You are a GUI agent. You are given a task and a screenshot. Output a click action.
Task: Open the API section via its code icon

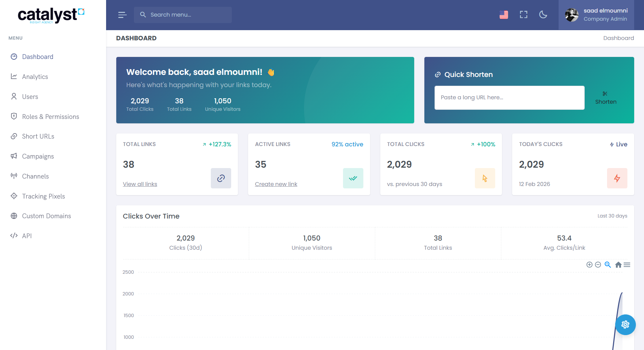14,235
